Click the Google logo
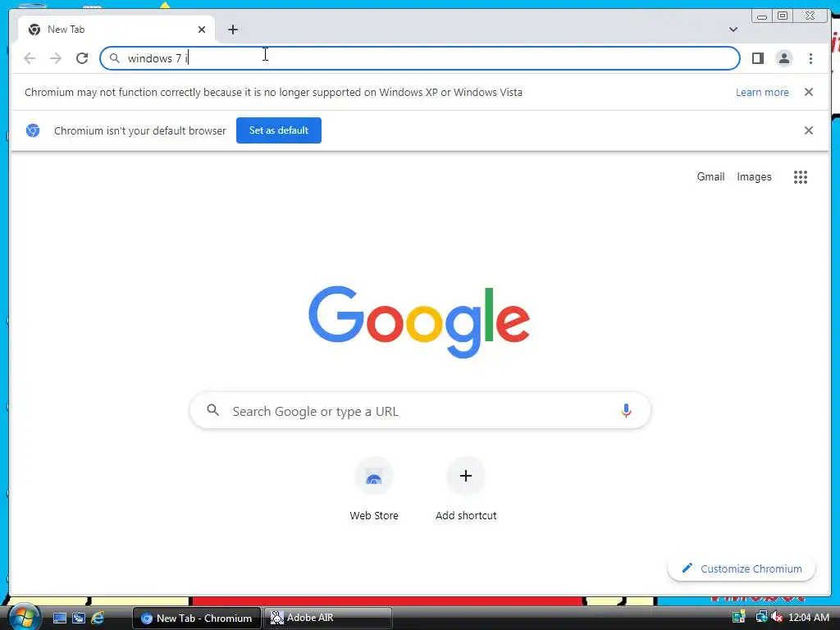Image resolution: width=840 pixels, height=630 pixels. (x=419, y=322)
